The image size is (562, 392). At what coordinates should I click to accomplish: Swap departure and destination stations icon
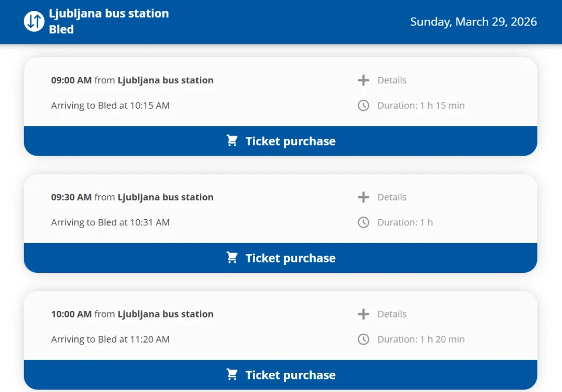34,21
